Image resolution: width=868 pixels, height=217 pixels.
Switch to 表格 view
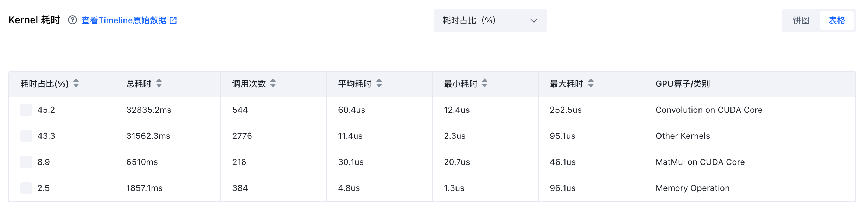(837, 20)
